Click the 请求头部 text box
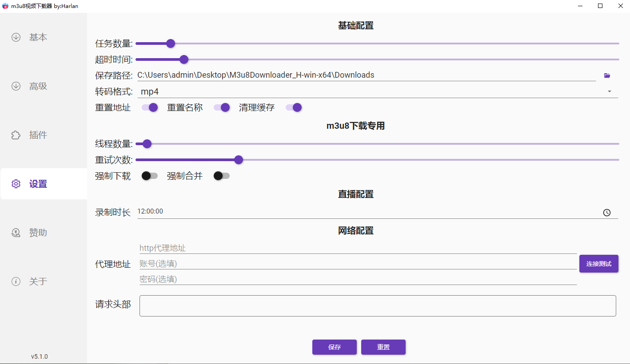 pos(378,306)
